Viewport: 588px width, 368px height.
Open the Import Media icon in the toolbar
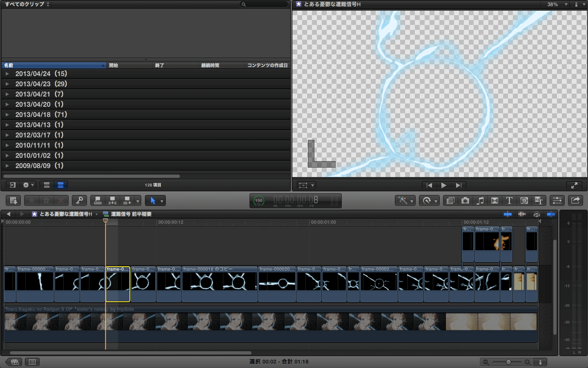click(x=13, y=200)
